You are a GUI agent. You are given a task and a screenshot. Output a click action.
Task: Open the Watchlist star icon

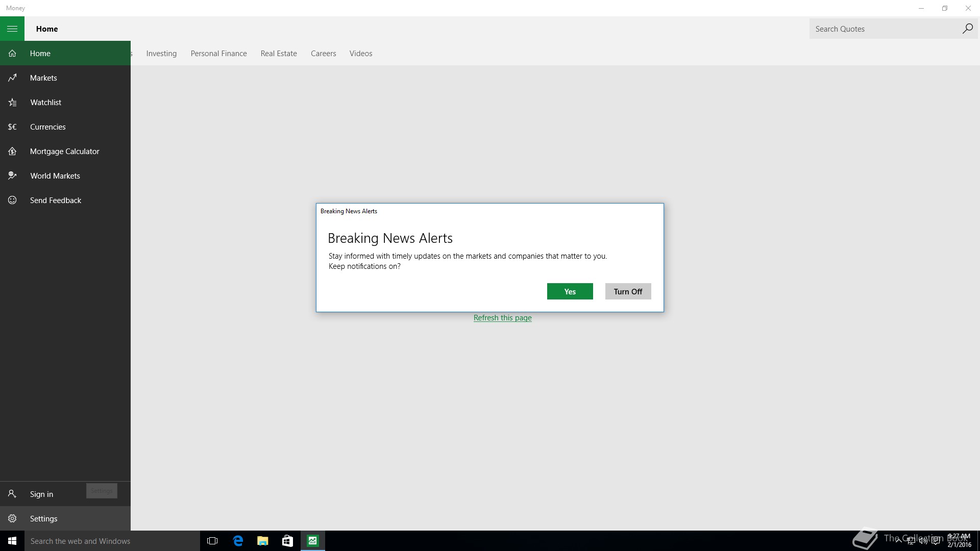(13, 103)
